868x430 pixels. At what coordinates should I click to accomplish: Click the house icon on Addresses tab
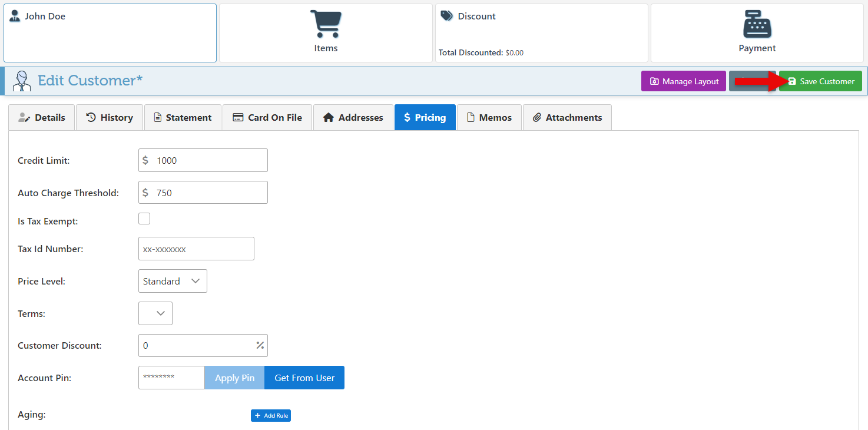click(x=329, y=117)
